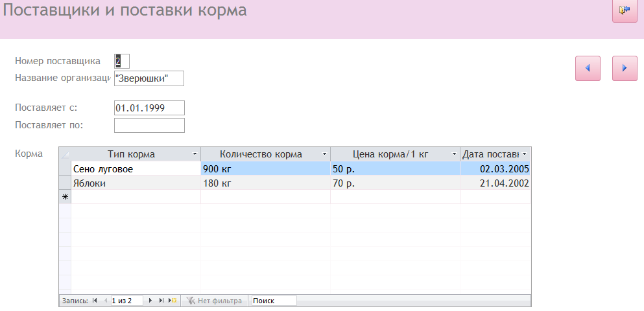Screen dimensions: 644x311
Task: Click the 'Дата постав' column header
Action: pos(495,154)
